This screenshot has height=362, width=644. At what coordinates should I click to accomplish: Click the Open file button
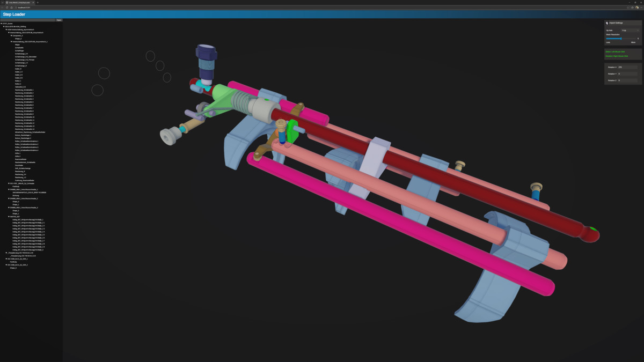click(59, 20)
